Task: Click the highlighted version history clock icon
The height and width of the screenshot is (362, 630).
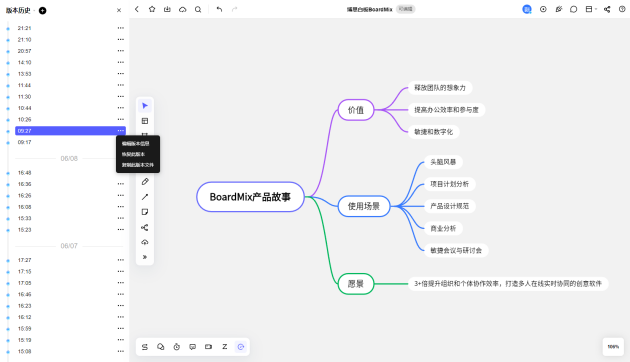Action: pyautogui.click(x=241, y=347)
